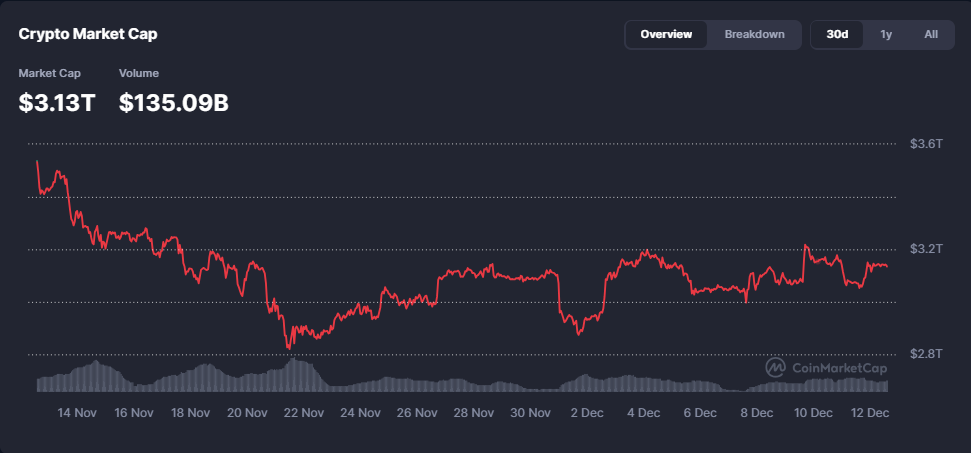Click the 14 Nov date label
The image size is (971, 453).
coord(78,412)
